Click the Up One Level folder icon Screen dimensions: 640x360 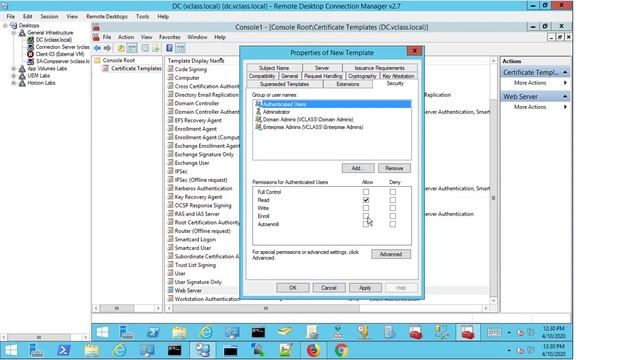[121, 48]
